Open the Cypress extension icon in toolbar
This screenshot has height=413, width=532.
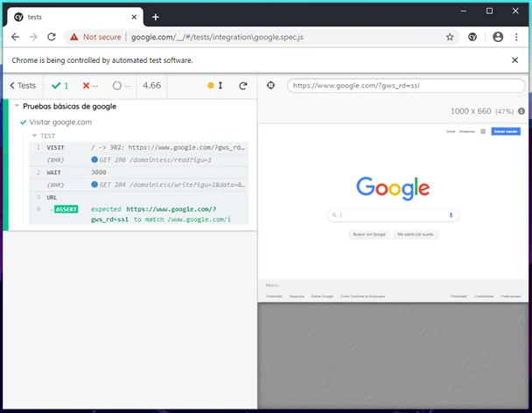[x=472, y=37]
